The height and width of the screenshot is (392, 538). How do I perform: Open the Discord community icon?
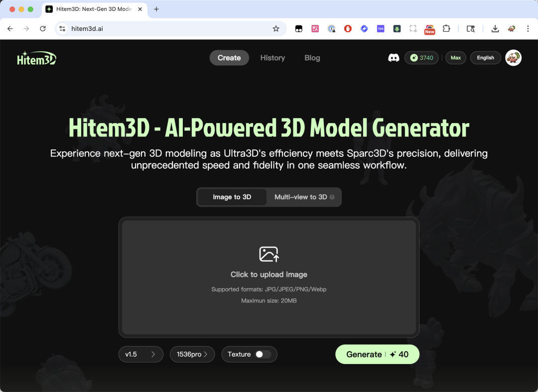(394, 58)
